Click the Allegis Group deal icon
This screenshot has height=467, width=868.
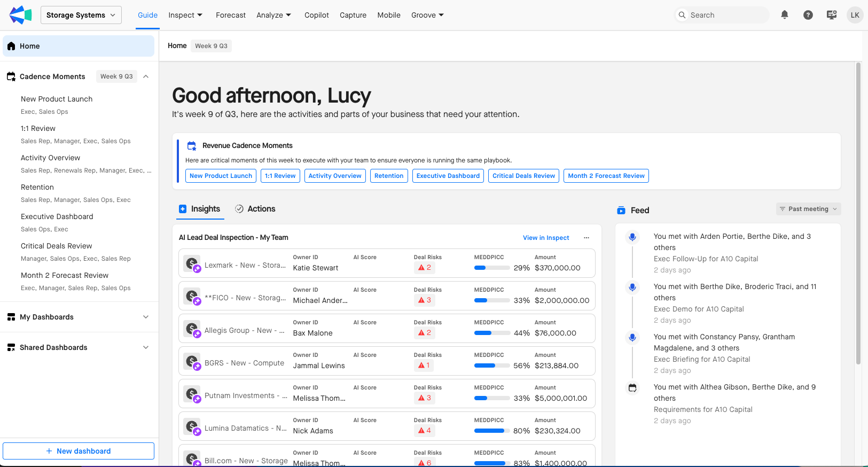(x=192, y=329)
